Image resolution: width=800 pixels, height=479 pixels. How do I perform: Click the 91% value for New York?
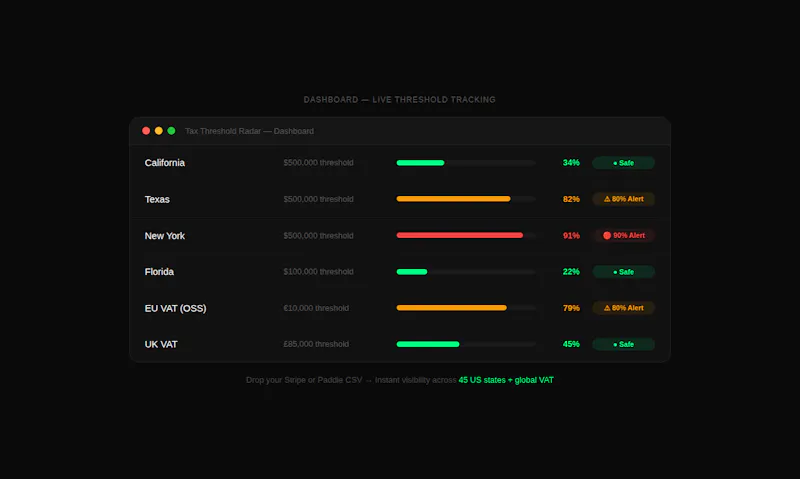pos(571,236)
